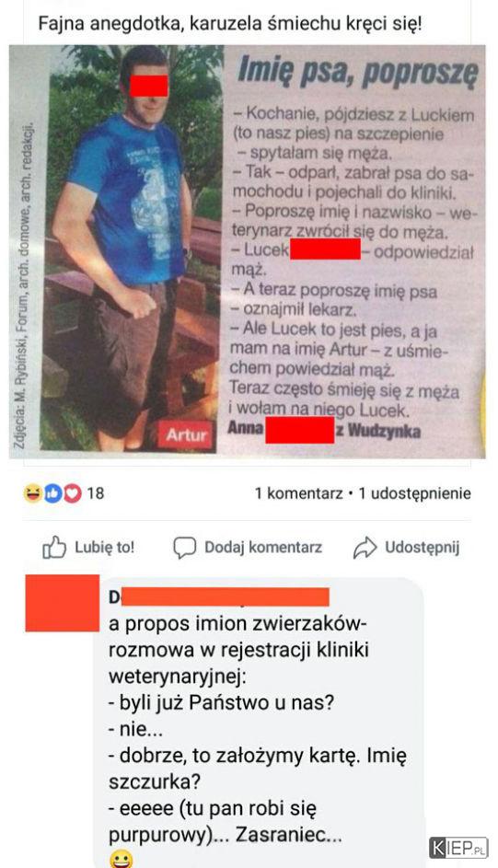The width and height of the screenshot is (498, 868).
Task: Click the thumbs-up icon next to Lubię to!
Action: point(54,547)
